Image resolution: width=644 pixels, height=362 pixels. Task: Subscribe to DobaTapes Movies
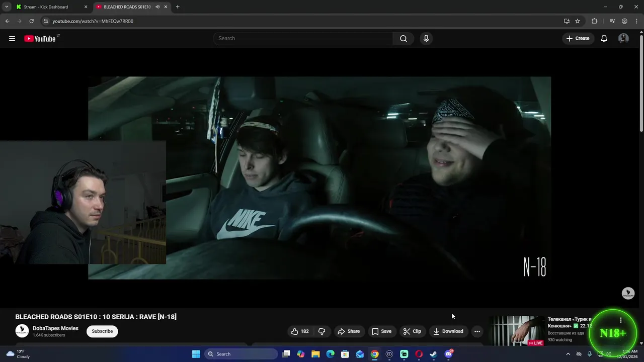(x=102, y=331)
